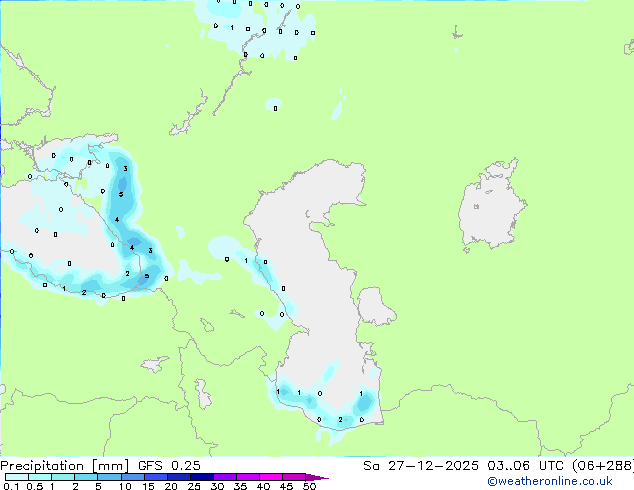Click the 0.5 to 1 mm legend swatch
Viewport: 634px width, 490px height.
(40, 477)
